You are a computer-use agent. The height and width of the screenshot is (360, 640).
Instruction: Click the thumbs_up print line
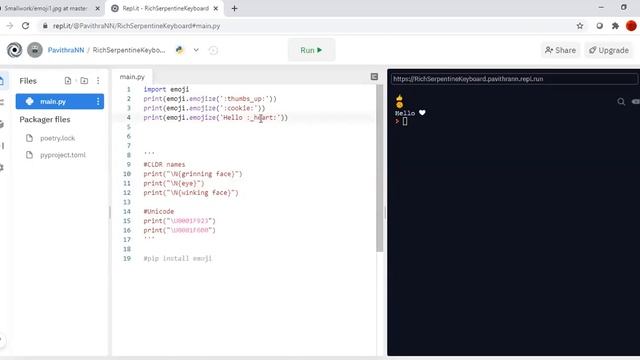(210, 99)
